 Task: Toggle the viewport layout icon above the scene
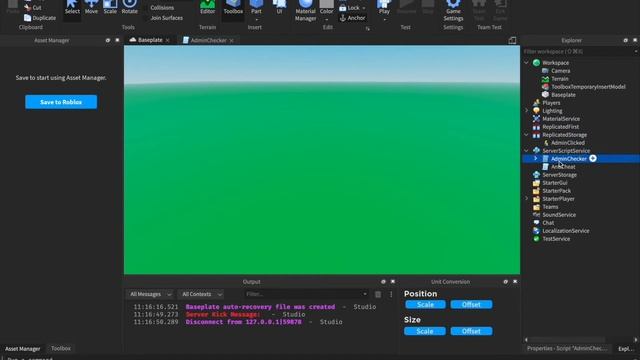(512, 40)
